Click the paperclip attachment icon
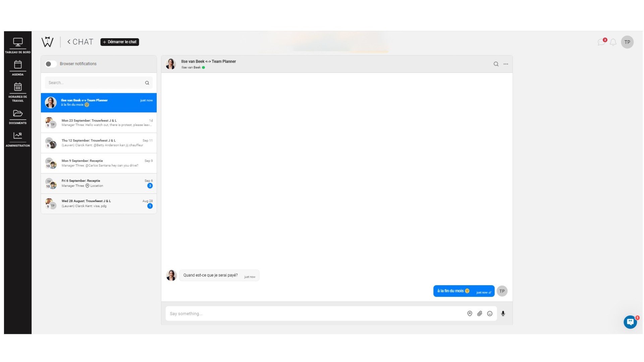Screen dimensions: 644x362 pos(480,313)
